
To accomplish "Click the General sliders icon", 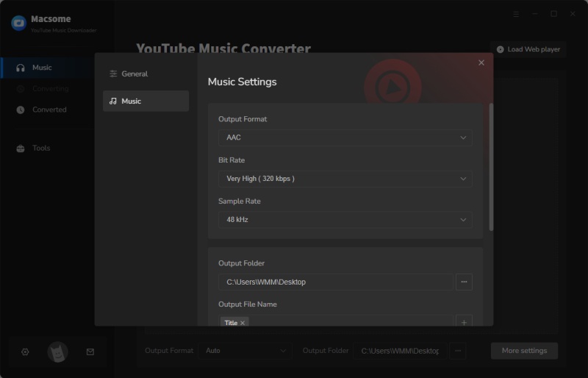I will 113,74.
